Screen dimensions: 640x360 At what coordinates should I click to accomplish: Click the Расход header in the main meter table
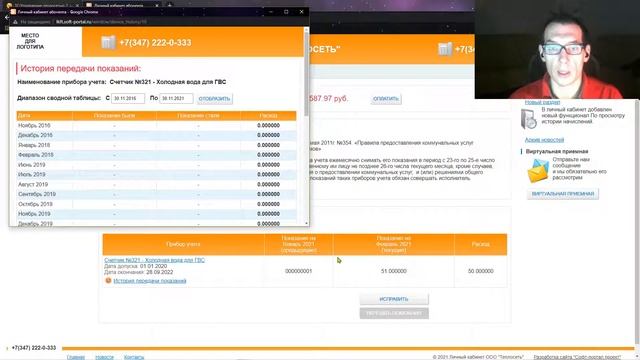(x=480, y=244)
